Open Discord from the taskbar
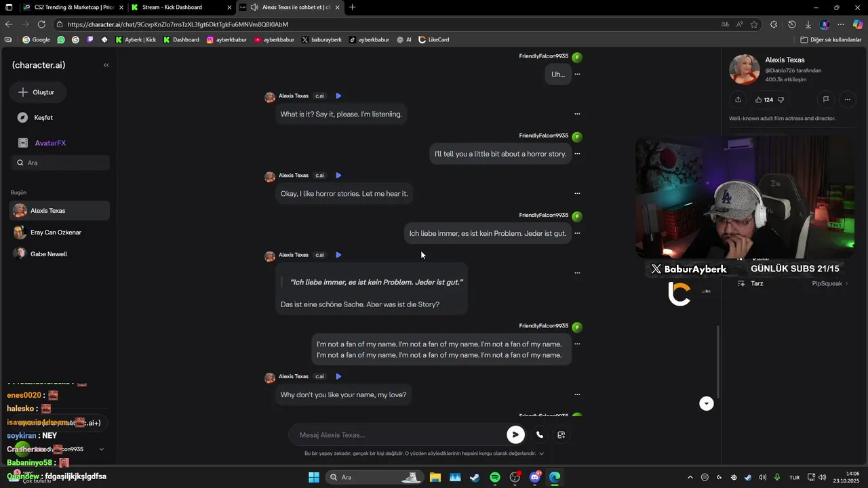This screenshot has width=868, height=488. (535, 477)
